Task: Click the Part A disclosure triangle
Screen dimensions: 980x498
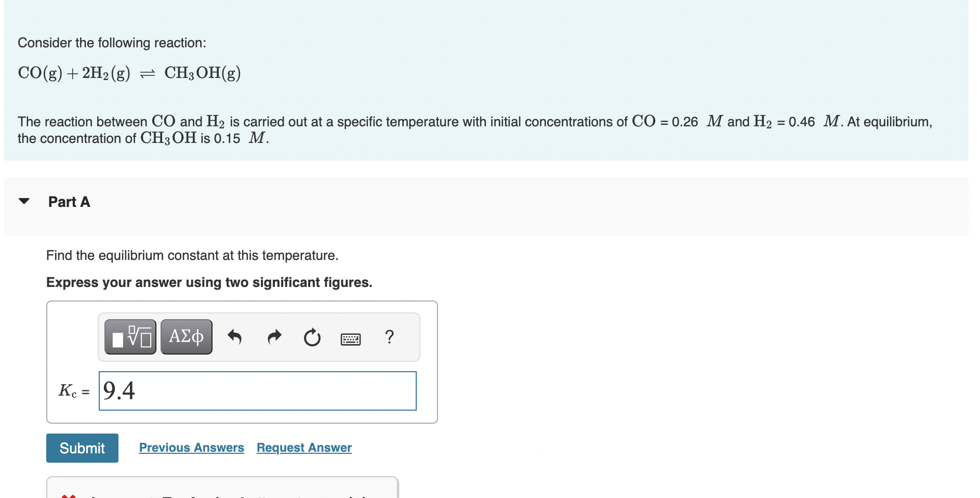Action: [x=24, y=202]
